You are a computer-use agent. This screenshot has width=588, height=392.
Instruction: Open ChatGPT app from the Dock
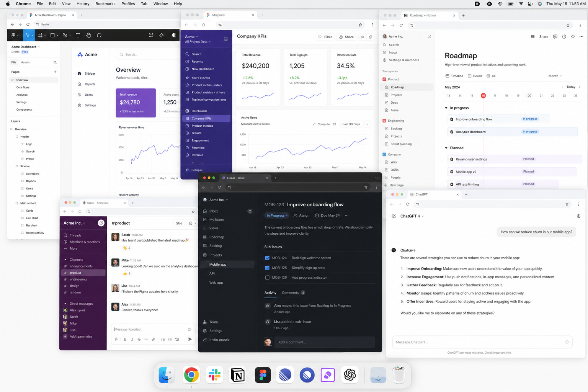(350, 375)
